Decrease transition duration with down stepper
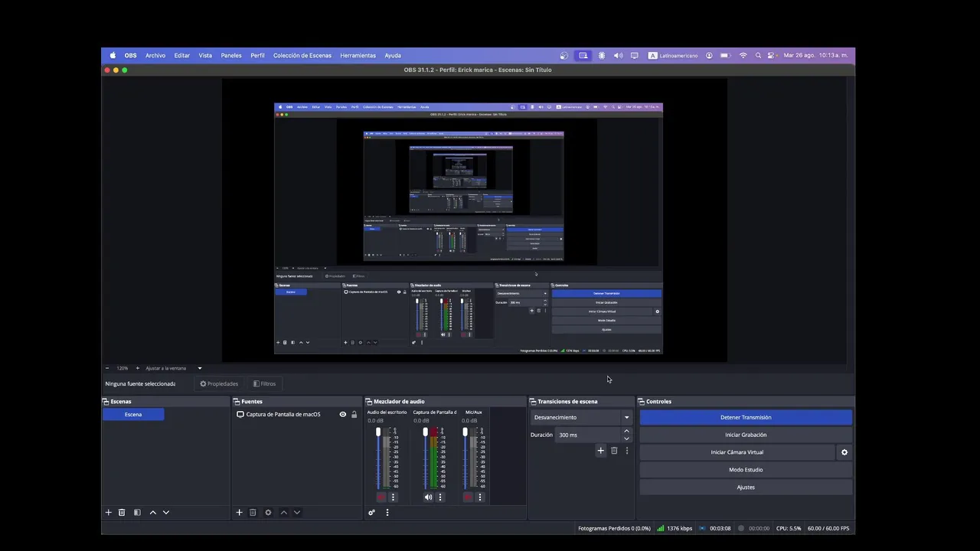This screenshot has height=551, width=980. pyautogui.click(x=626, y=439)
